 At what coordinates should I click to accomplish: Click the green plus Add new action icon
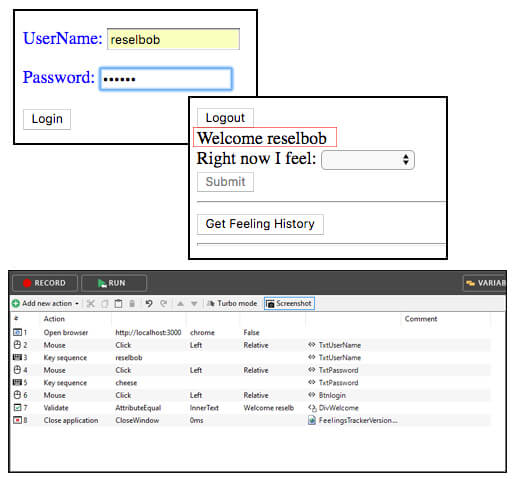16,303
